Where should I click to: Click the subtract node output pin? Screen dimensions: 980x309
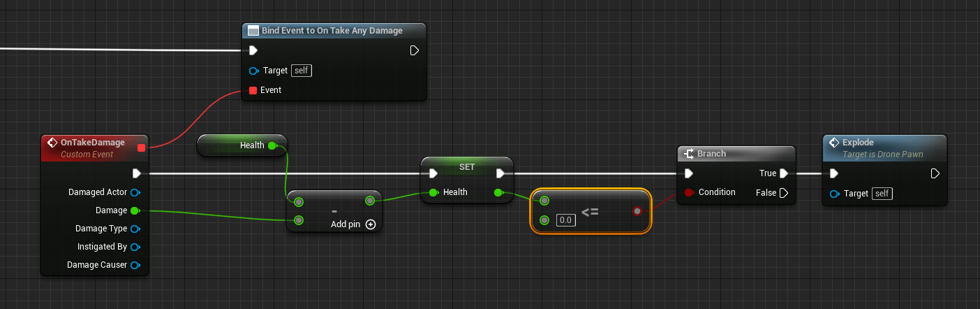coord(370,201)
